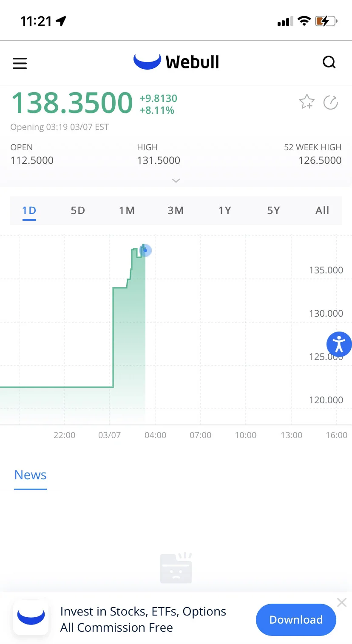This screenshot has width=352, height=644.
Task: Tap the Webull app icon in banner
Action: click(x=31, y=617)
